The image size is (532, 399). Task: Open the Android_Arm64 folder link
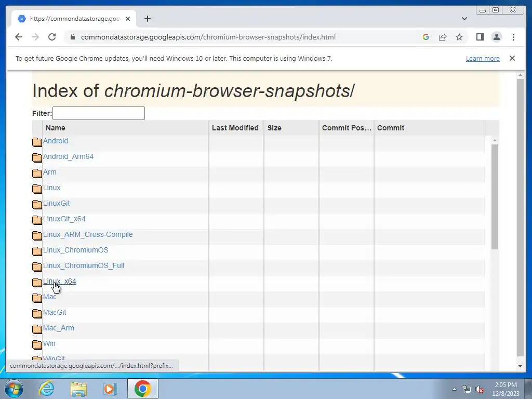(x=68, y=156)
